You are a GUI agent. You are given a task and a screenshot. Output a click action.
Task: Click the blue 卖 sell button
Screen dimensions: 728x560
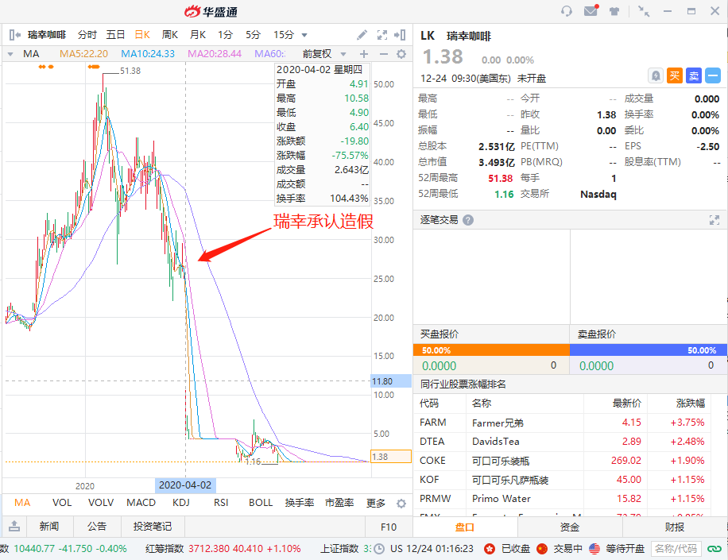694,75
